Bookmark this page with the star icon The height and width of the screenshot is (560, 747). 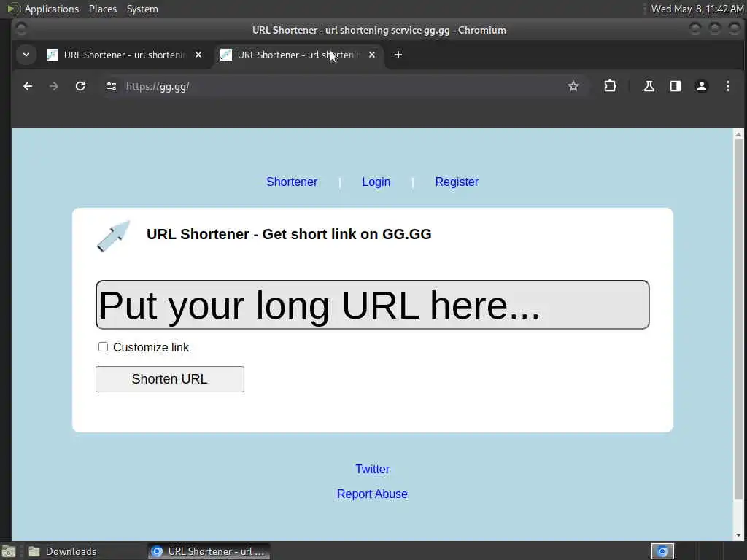point(573,86)
